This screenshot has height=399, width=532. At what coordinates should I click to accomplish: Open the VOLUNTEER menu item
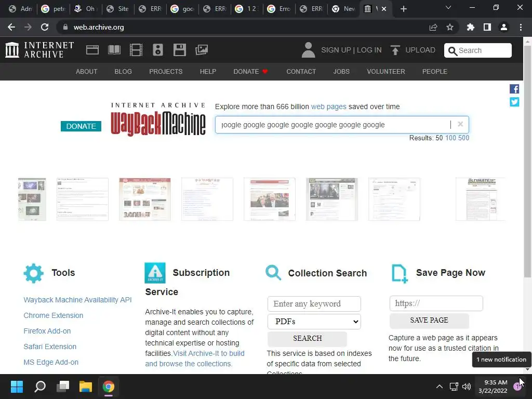point(386,72)
